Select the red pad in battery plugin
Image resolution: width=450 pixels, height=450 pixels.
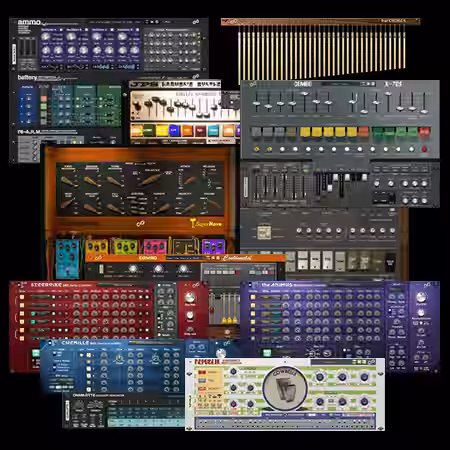[x=44, y=99]
